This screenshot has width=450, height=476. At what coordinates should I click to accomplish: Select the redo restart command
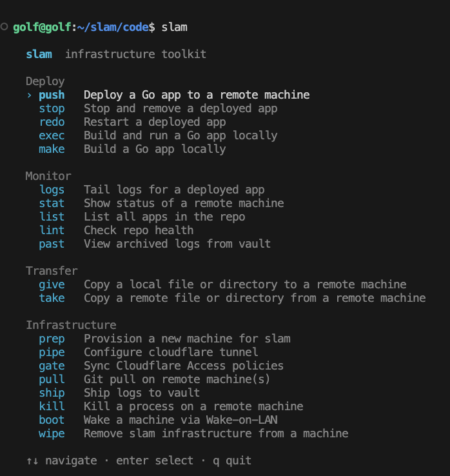(x=52, y=122)
